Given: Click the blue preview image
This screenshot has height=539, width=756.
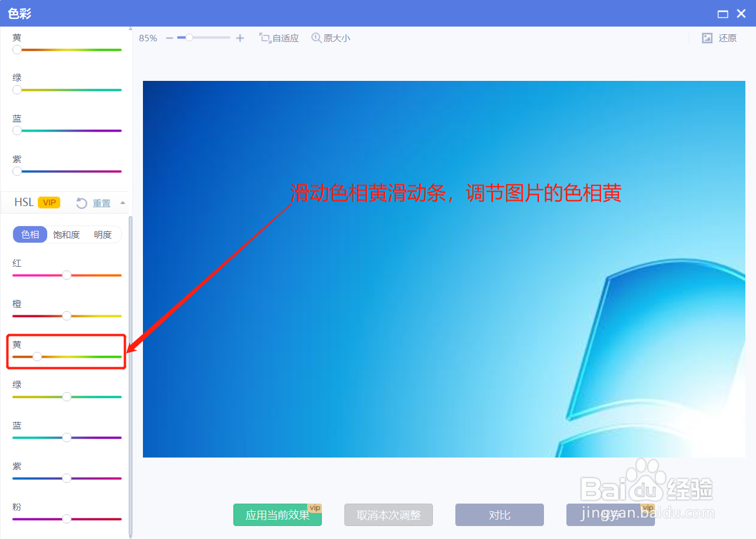Looking at the screenshot, I should pyautogui.click(x=444, y=269).
